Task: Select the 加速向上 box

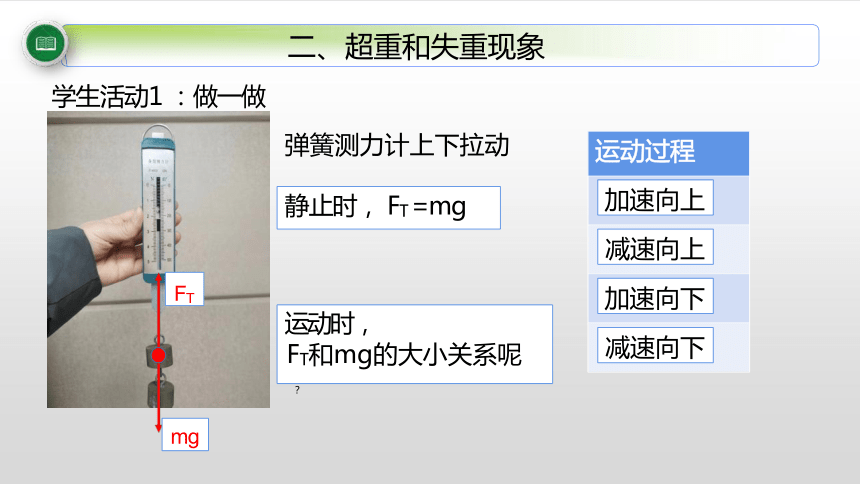Action: point(655,198)
